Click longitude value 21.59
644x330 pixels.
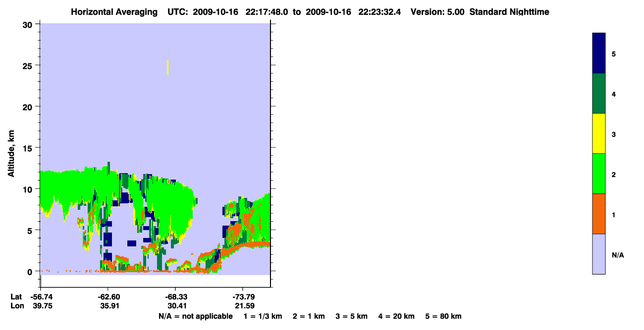coord(244,306)
